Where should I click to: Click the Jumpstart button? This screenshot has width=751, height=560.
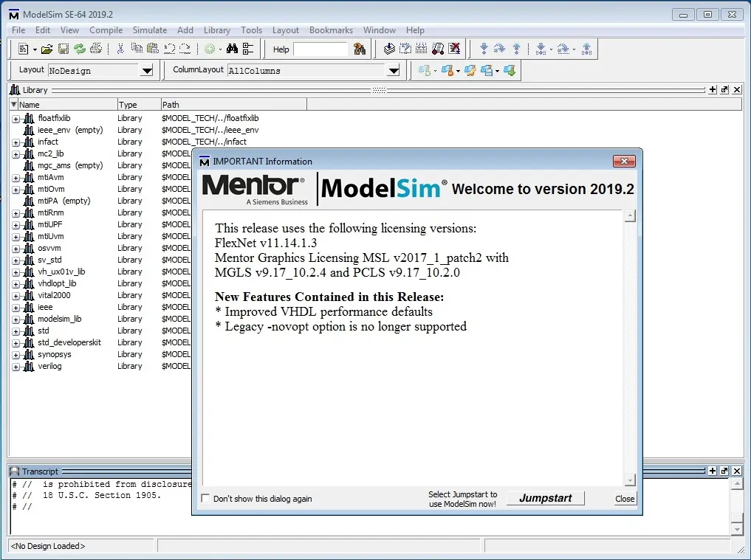click(546, 498)
